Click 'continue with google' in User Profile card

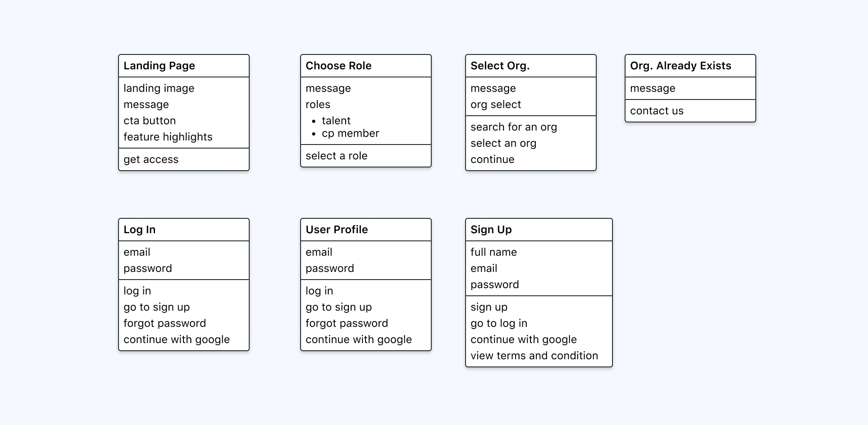(x=359, y=339)
